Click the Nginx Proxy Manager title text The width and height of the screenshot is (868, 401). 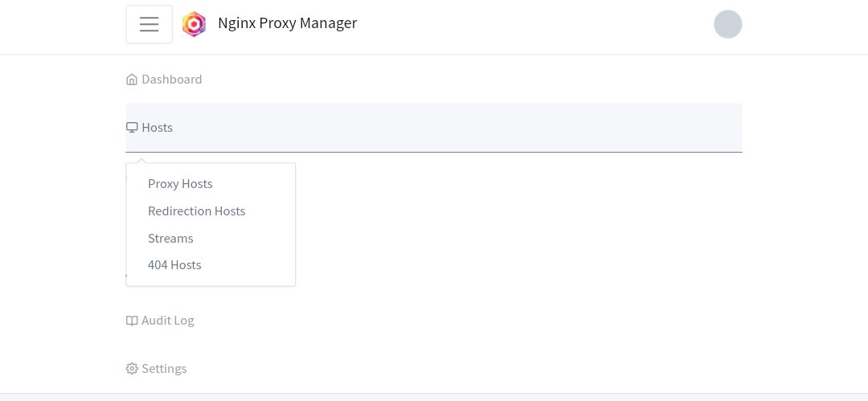287,23
